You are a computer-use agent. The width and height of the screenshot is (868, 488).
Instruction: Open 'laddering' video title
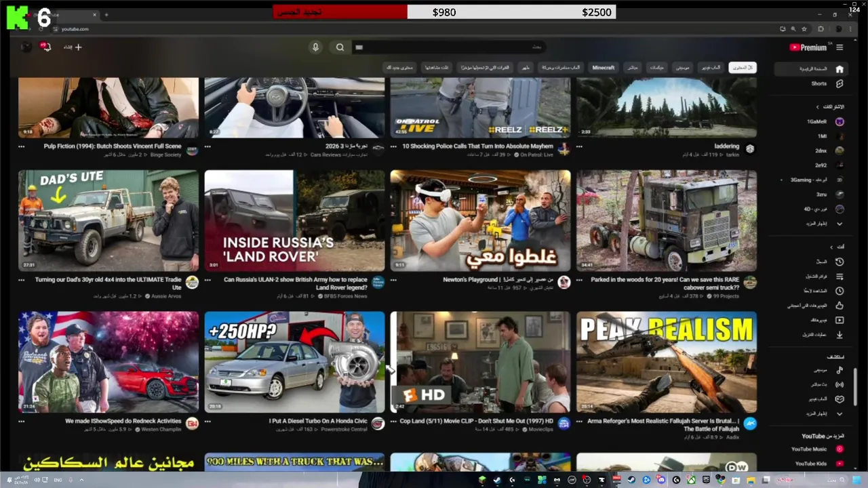tap(727, 146)
